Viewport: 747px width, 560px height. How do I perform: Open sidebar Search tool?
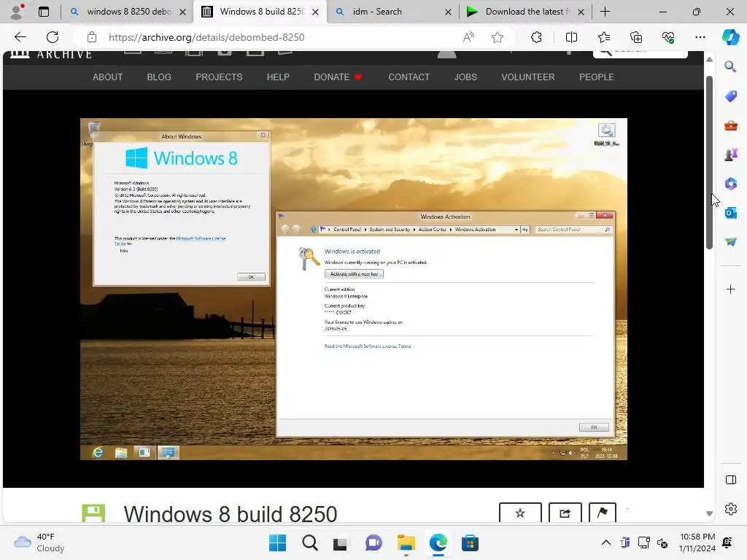click(730, 66)
